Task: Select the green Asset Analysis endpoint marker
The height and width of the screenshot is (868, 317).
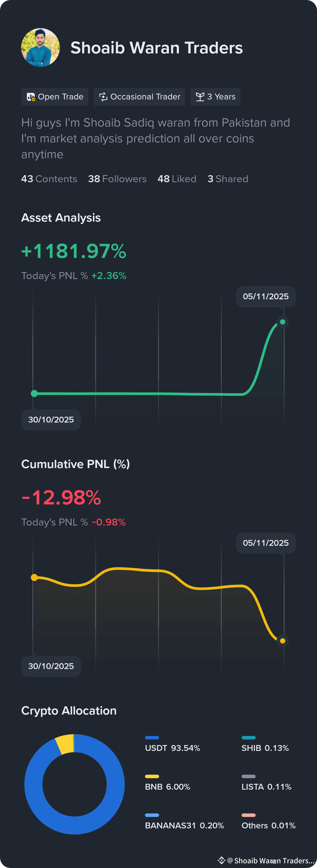Action: 283,322
